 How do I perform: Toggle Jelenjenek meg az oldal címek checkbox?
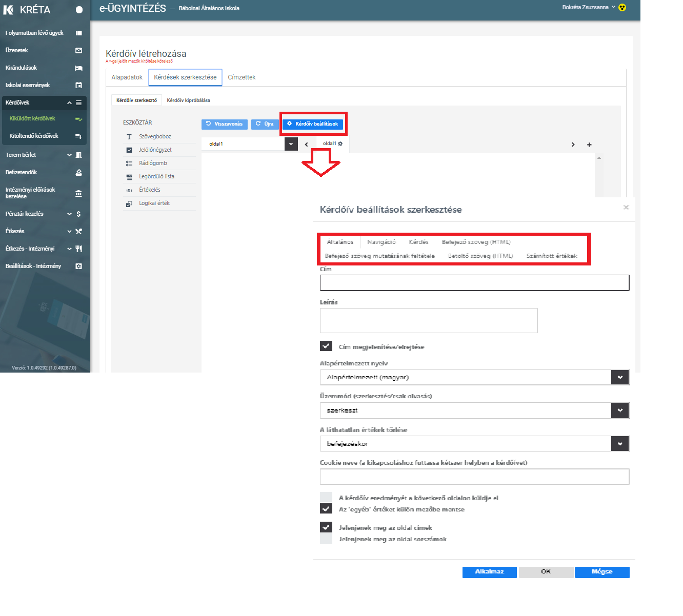(326, 527)
